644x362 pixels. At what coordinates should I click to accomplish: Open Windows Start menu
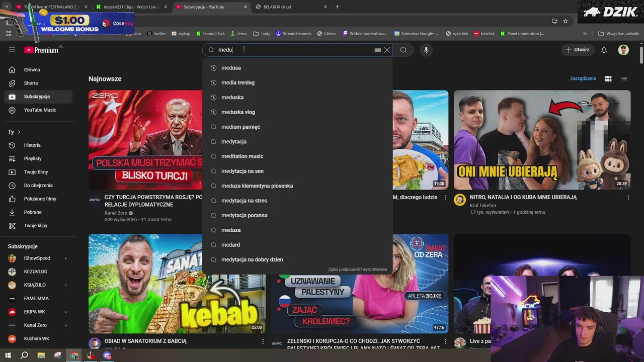point(8,355)
